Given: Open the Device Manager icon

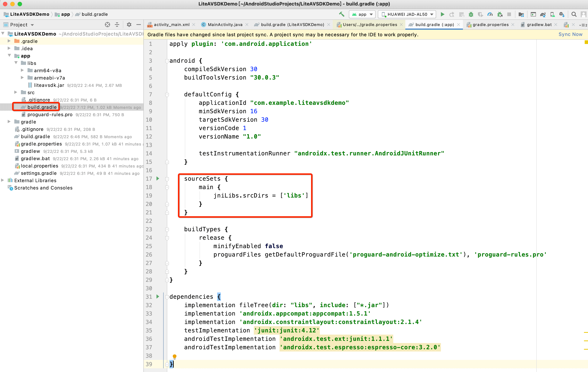Looking at the screenshot, I should [x=552, y=14].
